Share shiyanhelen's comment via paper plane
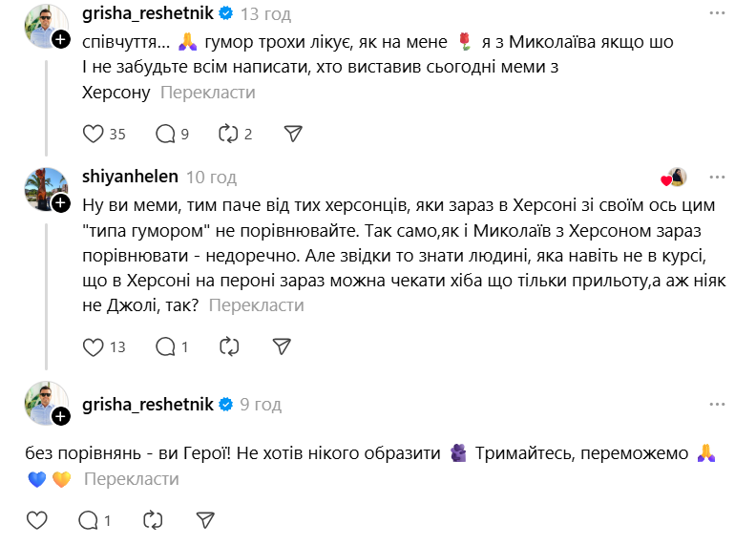The height and width of the screenshot is (545, 756). 281,346
